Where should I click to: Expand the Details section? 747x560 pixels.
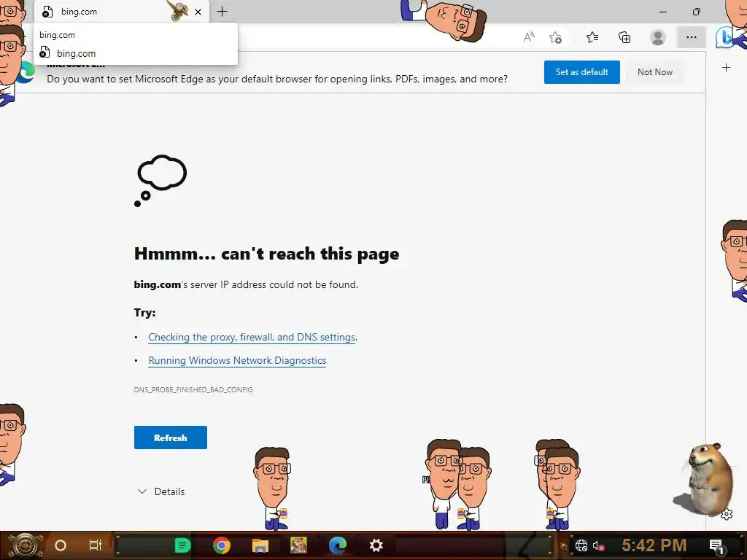point(161,491)
